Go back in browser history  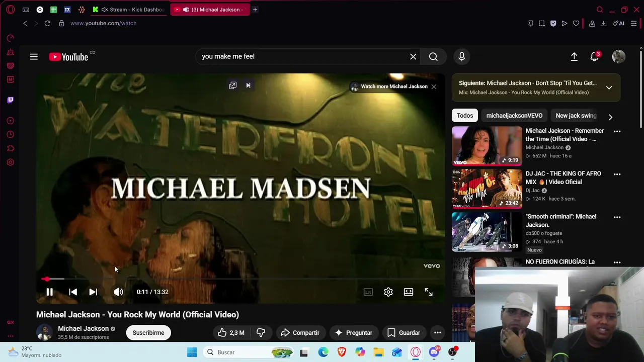(x=25, y=23)
